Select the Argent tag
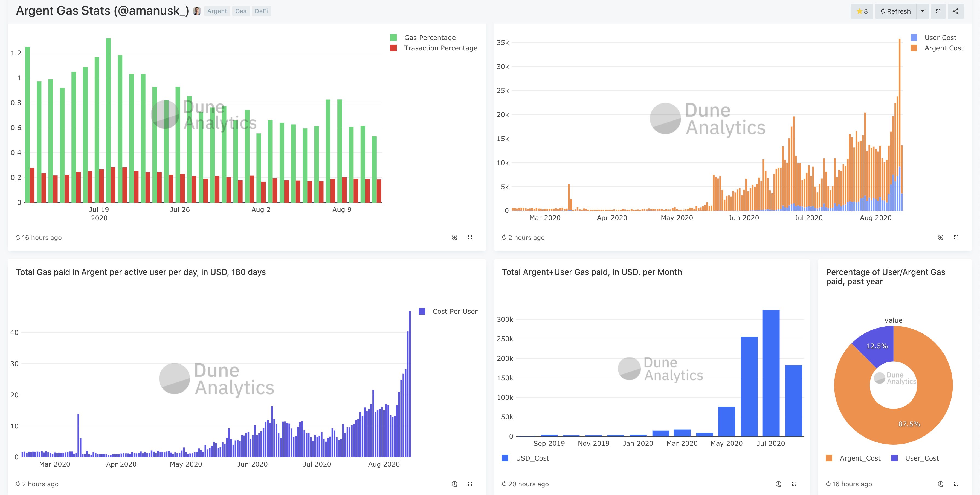 point(217,11)
